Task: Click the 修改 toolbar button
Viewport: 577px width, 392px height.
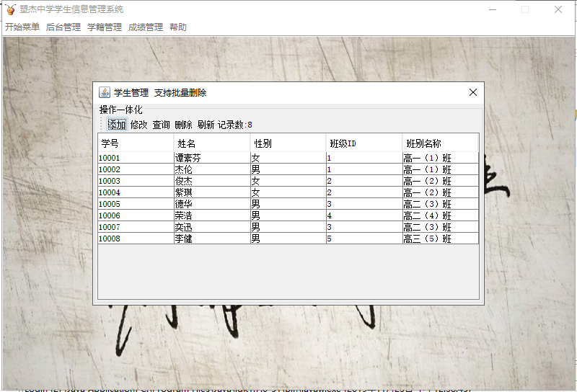Action: tap(138, 125)
